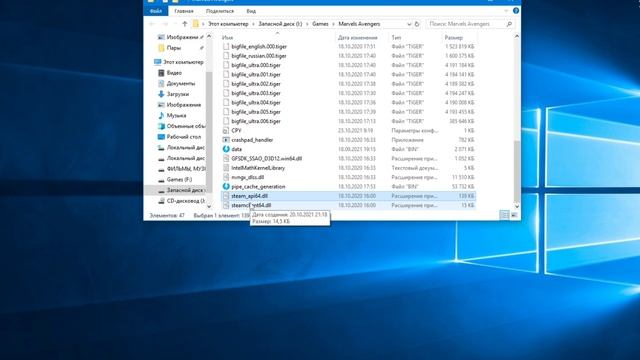Open Рабочий стол in the navigation pane
This screenshot has height=360, width=640.
pos(184,137)
